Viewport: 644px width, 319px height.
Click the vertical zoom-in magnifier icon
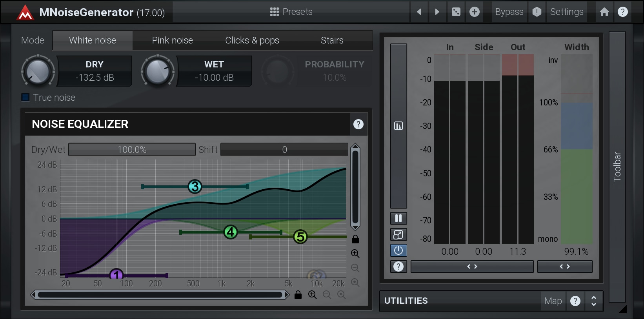[355, 254]
